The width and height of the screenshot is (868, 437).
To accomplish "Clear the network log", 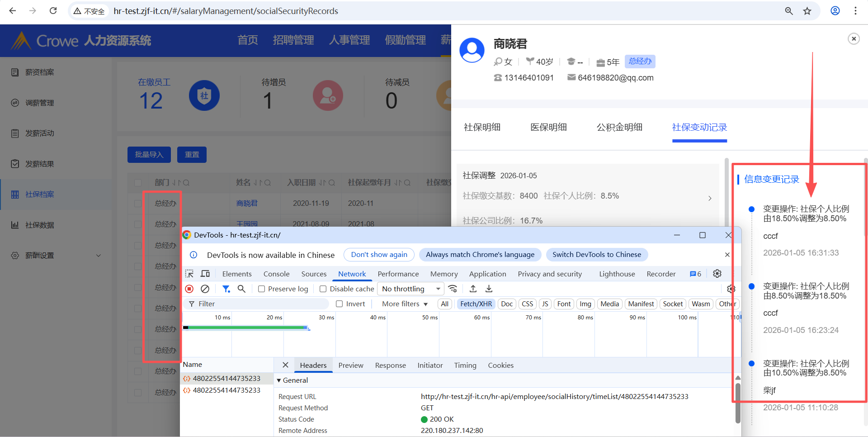I will click(205, 289).
